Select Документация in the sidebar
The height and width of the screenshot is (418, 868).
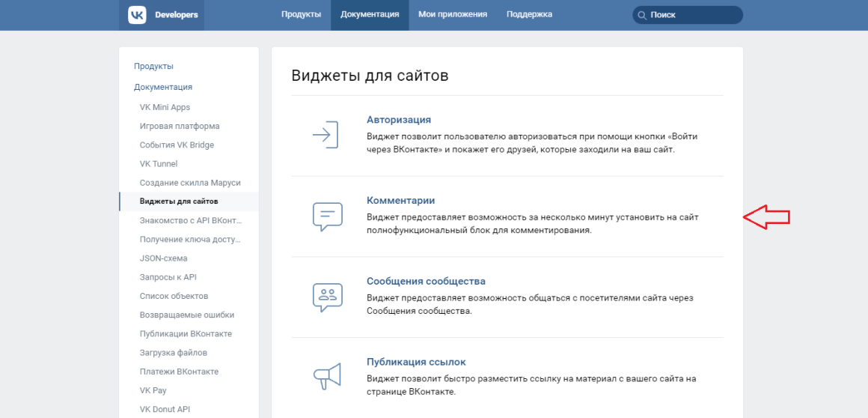163,87
